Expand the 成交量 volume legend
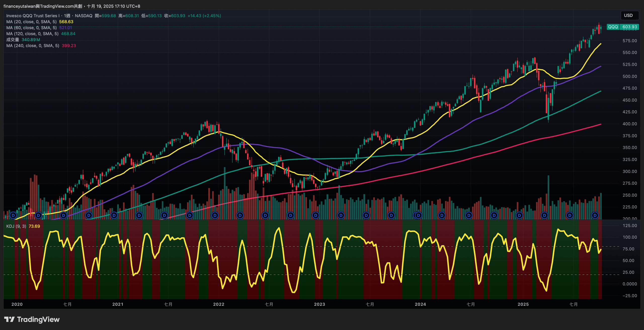 [x=13, y=40]
